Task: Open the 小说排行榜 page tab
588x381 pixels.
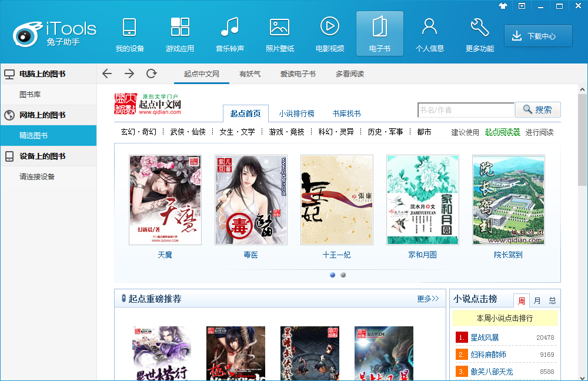Action: coord(296,113)
